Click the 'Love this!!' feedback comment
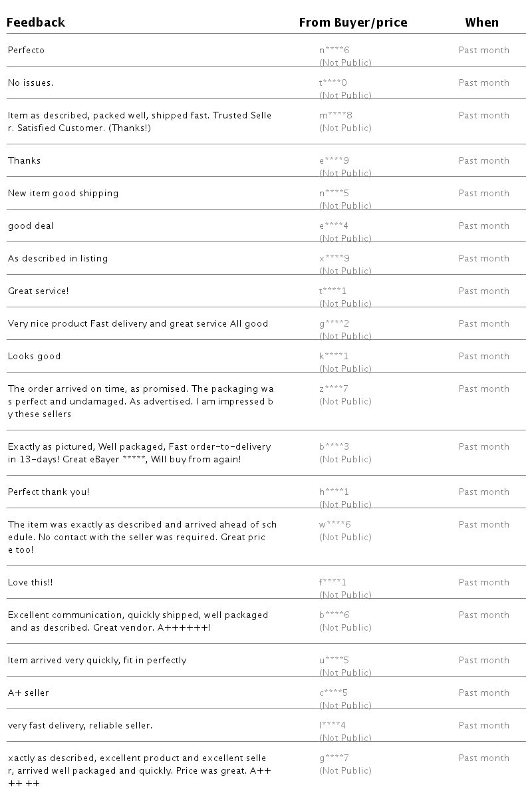Screen dimensions: 532x787 pyautogui.click(x=30, y=583)
